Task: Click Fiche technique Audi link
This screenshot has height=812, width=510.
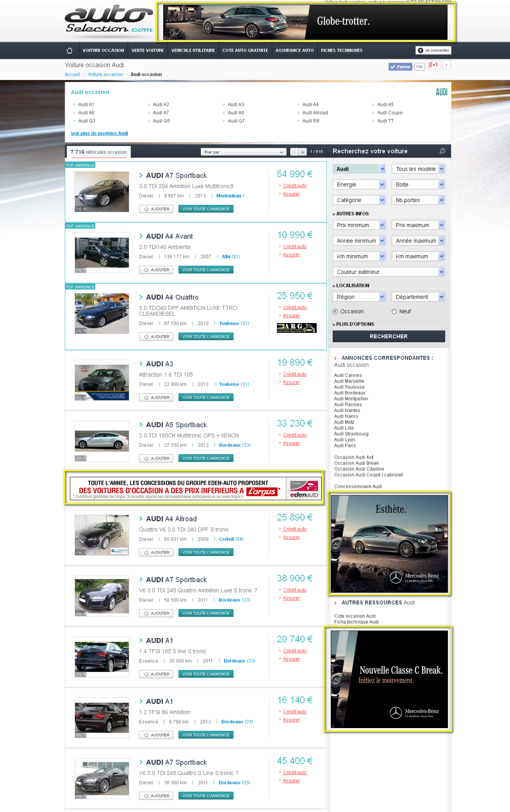Action: 357,622
